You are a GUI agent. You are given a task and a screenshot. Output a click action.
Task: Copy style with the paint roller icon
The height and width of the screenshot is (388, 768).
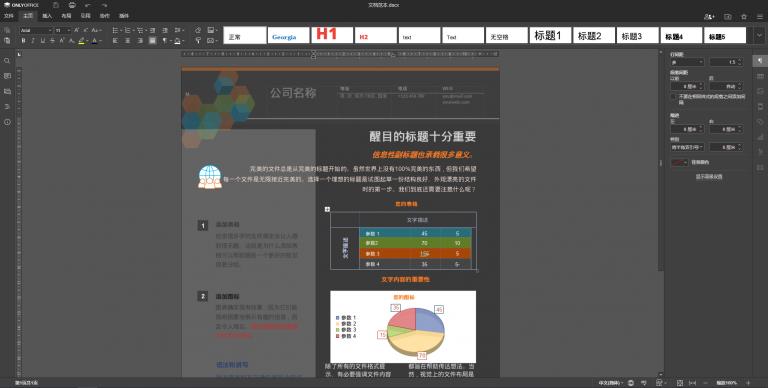(198, 41)
